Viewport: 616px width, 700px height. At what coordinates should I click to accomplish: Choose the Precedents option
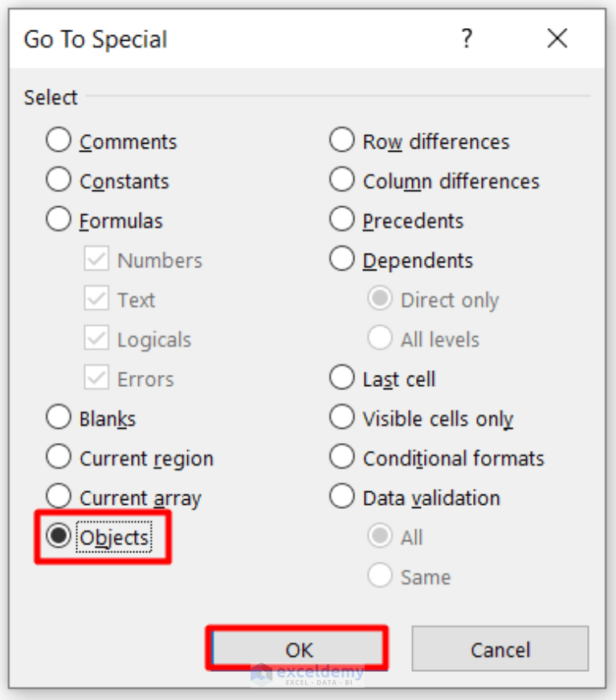point(341,218)
